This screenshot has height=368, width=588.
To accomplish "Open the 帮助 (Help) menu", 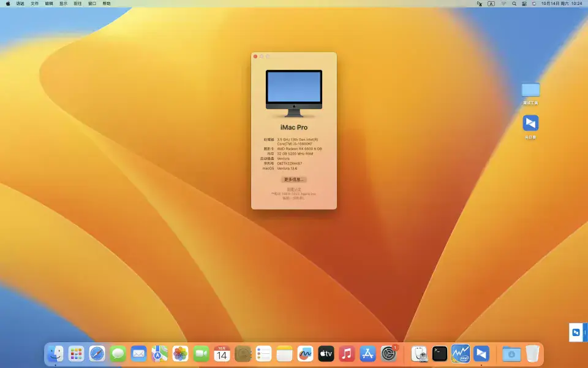I will point(107,4).
